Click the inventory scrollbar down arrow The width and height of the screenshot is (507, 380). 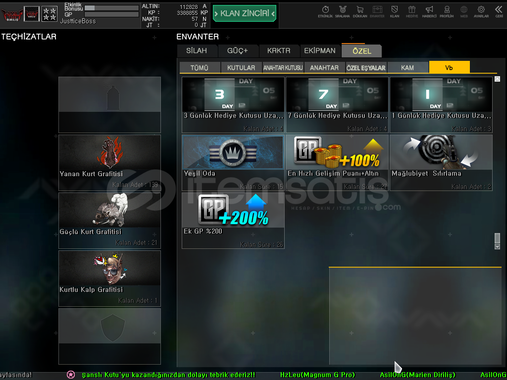click(x=497, y=247)
